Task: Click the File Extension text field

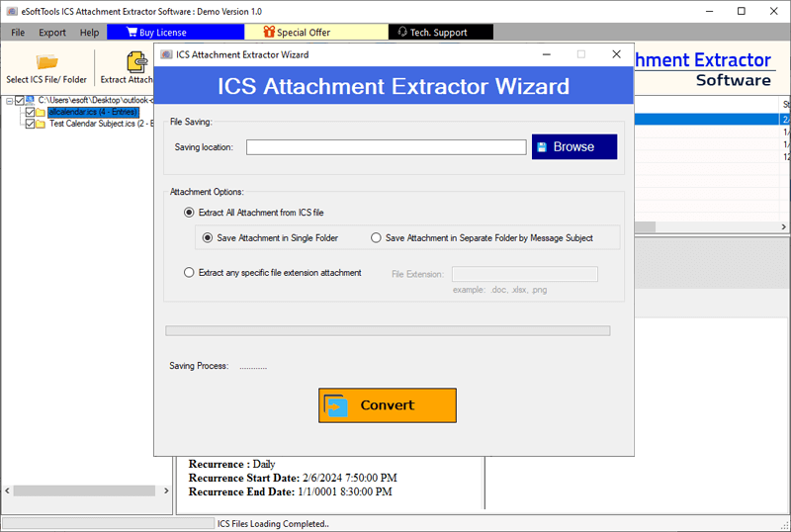Action: coord(525,274)
